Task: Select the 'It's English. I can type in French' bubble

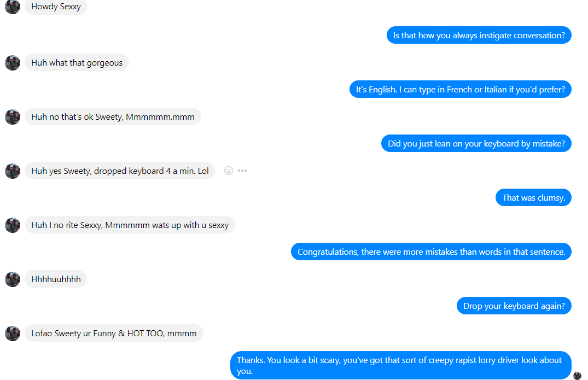Action: tap(460, 89)
